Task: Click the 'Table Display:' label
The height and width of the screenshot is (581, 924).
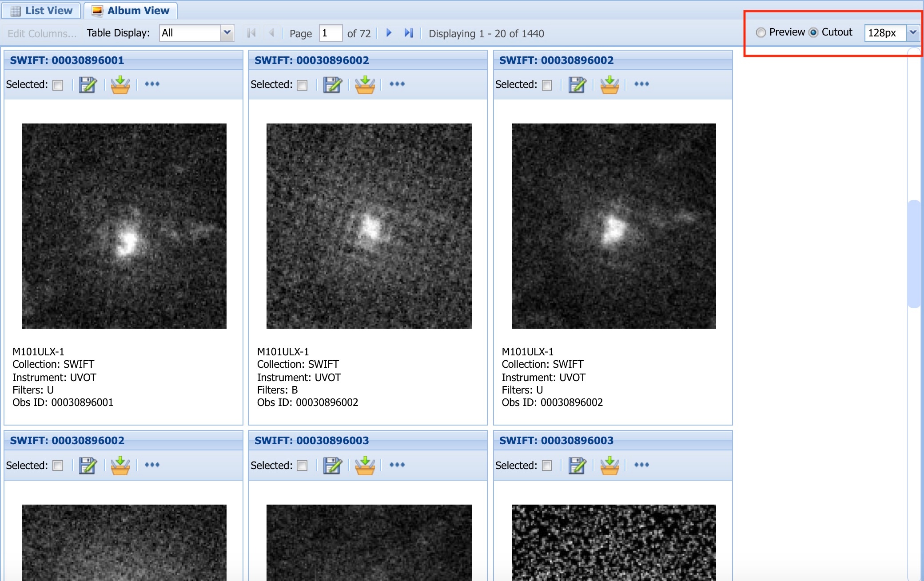Action: coord(118,33)
